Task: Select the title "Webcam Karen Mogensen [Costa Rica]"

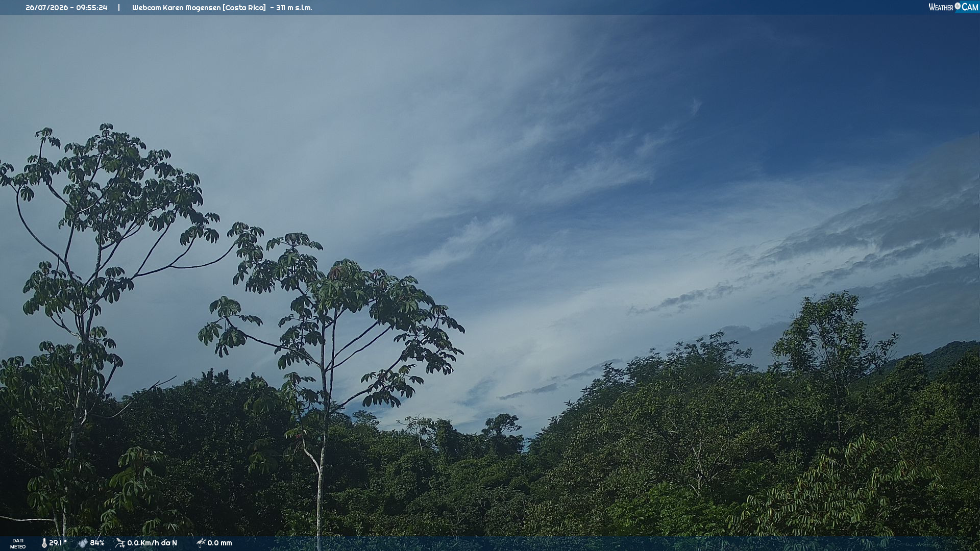Action: [x=199, y=8]
